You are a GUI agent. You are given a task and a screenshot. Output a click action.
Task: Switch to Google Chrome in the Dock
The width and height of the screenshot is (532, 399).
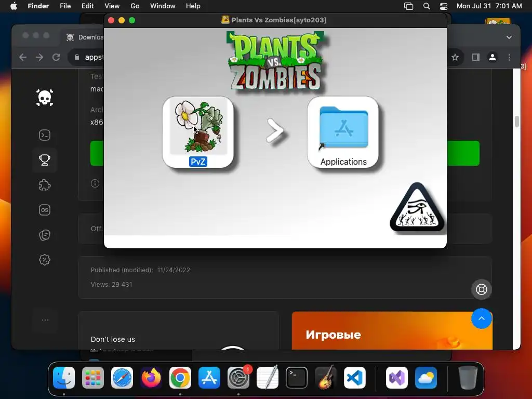tap(180, 378)
